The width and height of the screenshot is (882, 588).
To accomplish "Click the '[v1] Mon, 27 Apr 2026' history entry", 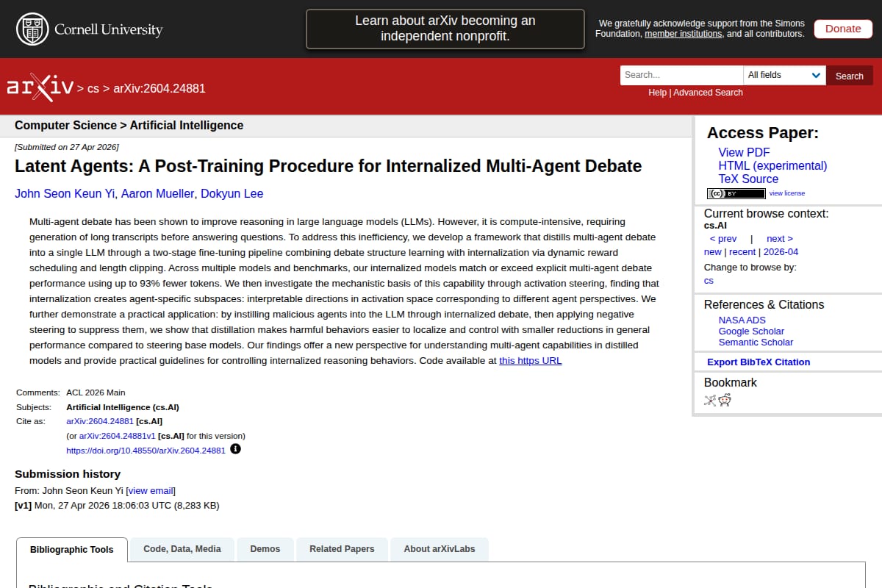I will (x=117, y=505).
